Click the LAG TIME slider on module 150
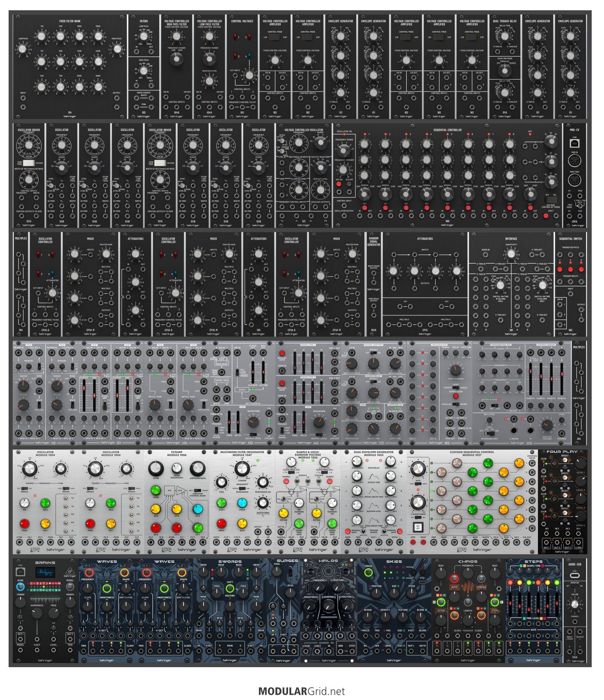The height and width of the screenshot is (700, 604). tap(263, 372)
